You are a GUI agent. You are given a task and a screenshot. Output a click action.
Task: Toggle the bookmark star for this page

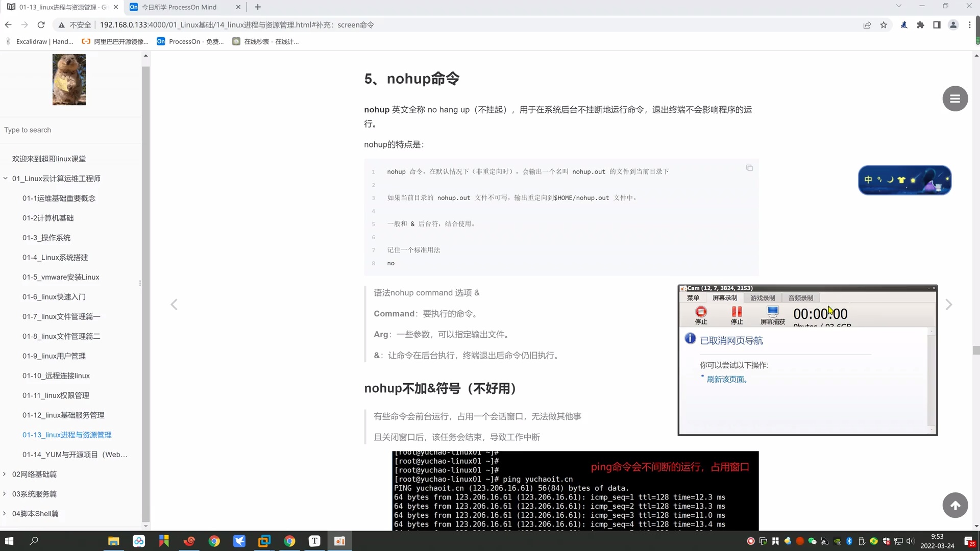[x=884, y=24]
